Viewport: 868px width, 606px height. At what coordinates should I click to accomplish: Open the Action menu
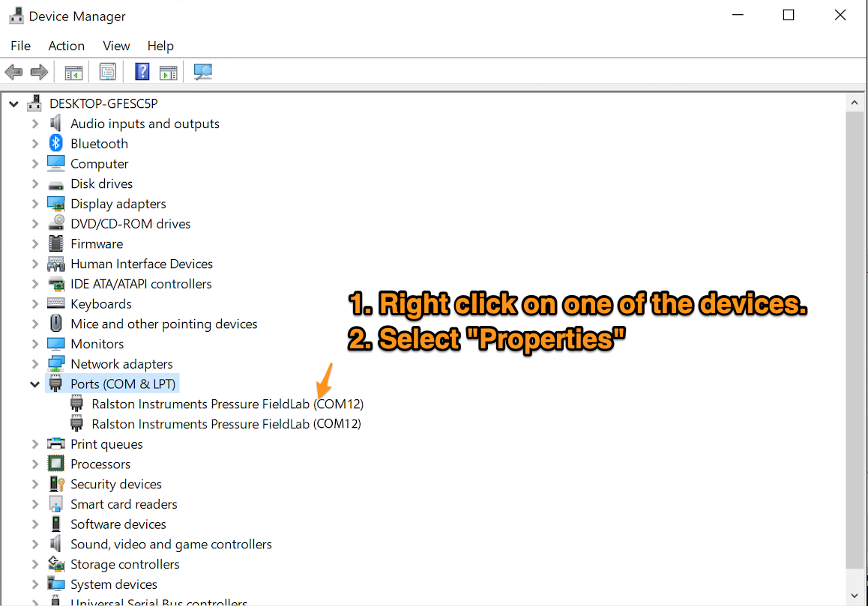click(67, 46)
